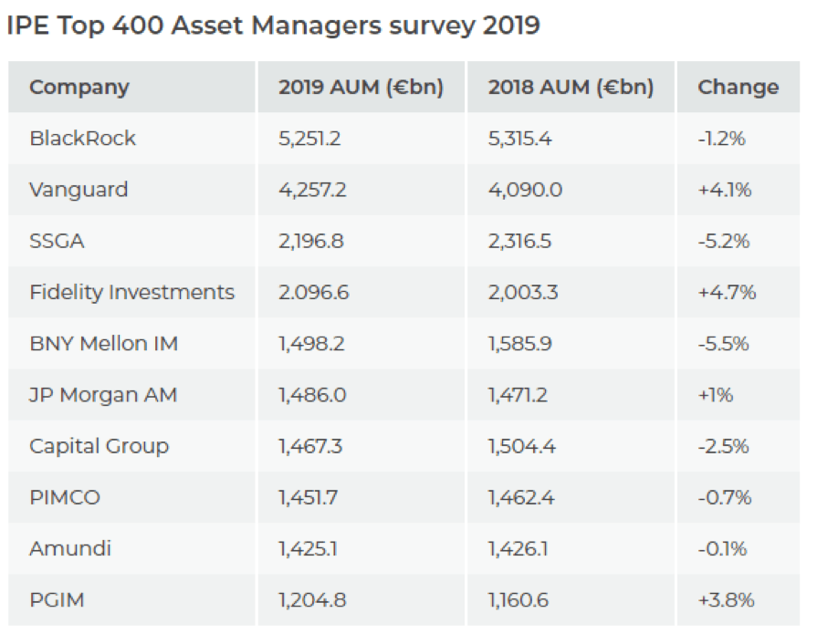Select PGIM's +3.8% change cell

726,600
